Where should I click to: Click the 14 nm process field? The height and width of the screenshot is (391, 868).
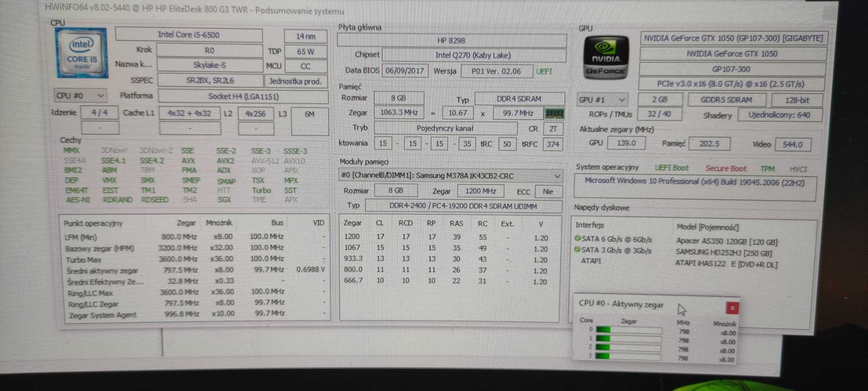[x=306, y=36]
